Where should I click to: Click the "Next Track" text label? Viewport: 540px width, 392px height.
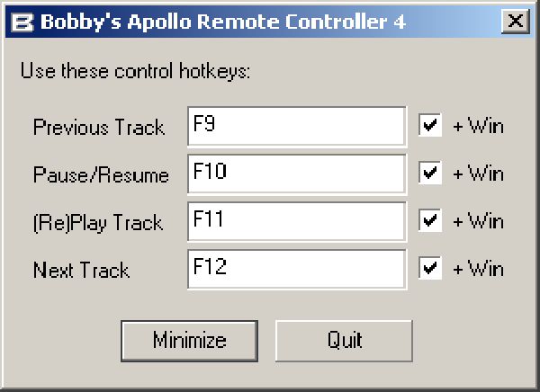(x=81, y=270)
